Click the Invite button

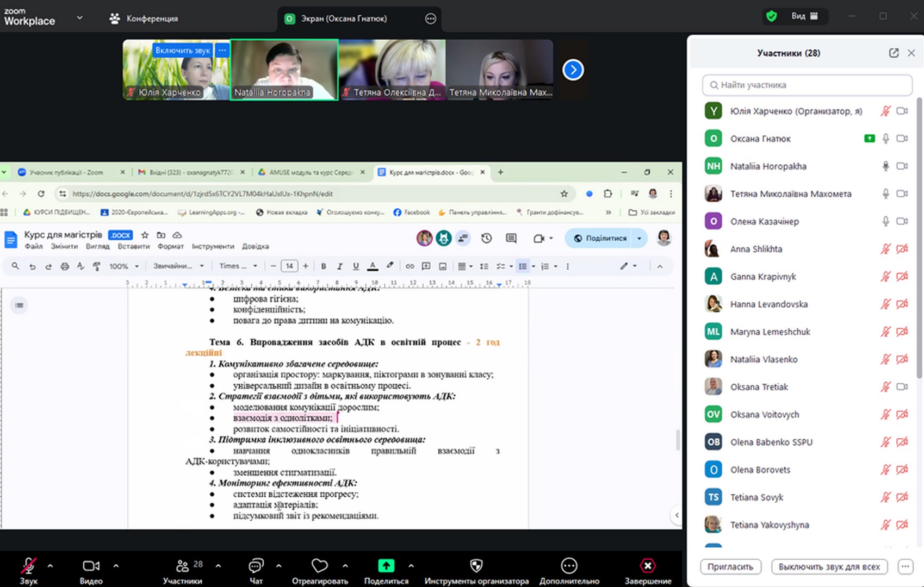point(730,566)
